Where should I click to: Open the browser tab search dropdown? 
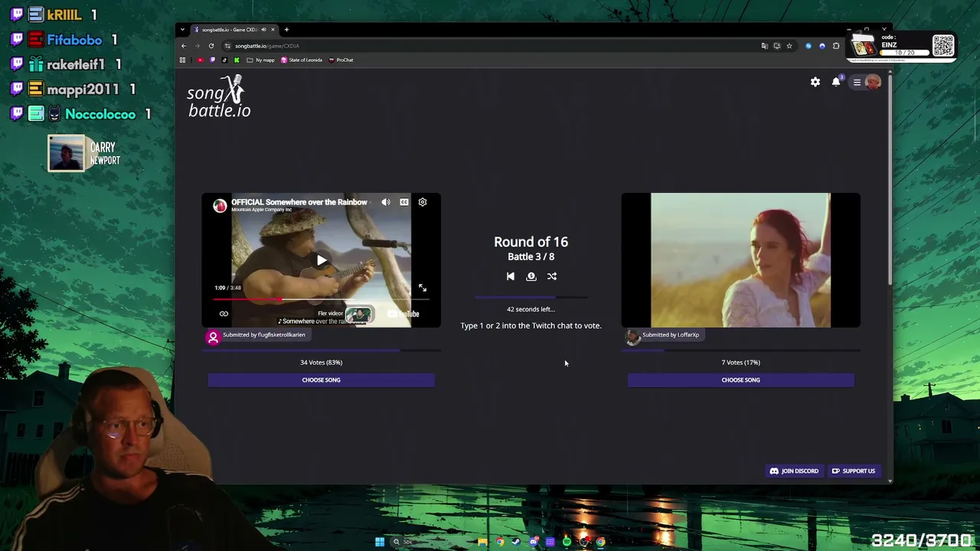(182, 30)
